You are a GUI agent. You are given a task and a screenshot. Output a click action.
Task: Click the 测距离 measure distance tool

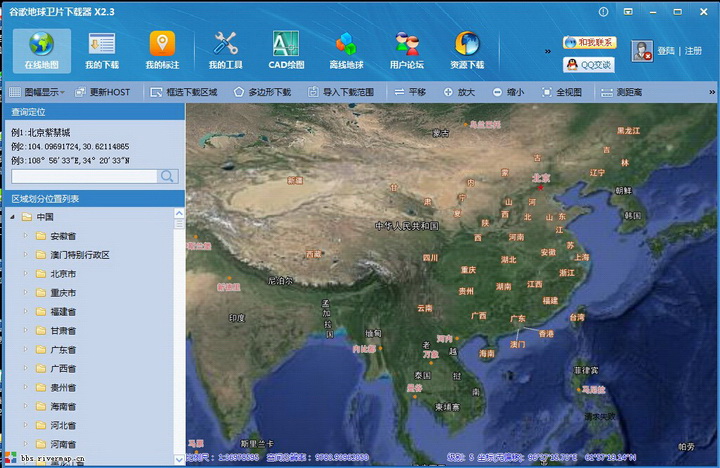click(x=622, y=92)
